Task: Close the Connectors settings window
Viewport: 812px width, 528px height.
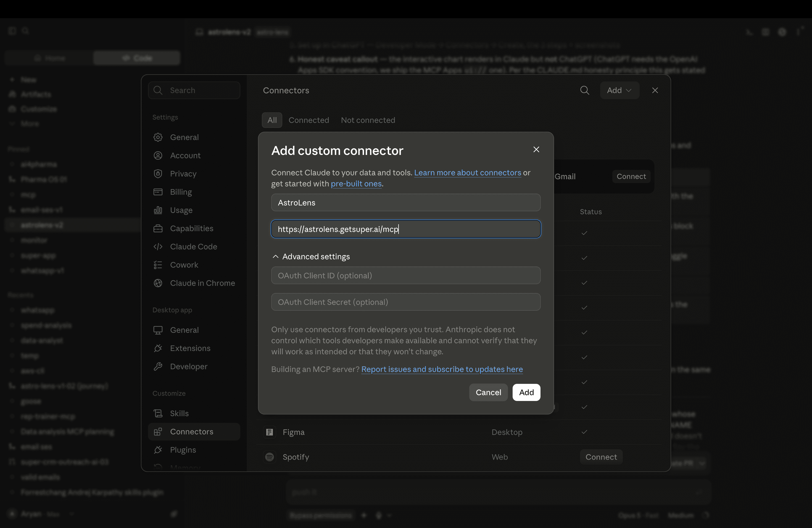Action: pyautogui.click(x=655, y=90)
